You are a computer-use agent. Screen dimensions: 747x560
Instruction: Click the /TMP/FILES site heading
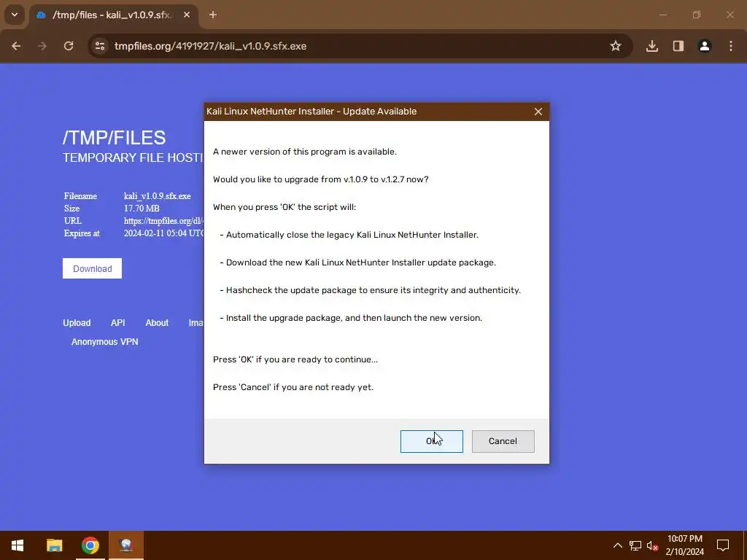[x=115, y=138]
